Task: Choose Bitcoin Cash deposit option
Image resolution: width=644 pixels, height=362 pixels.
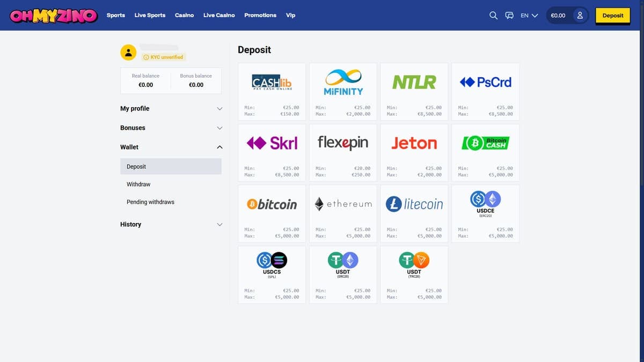Action: (486, 152)
